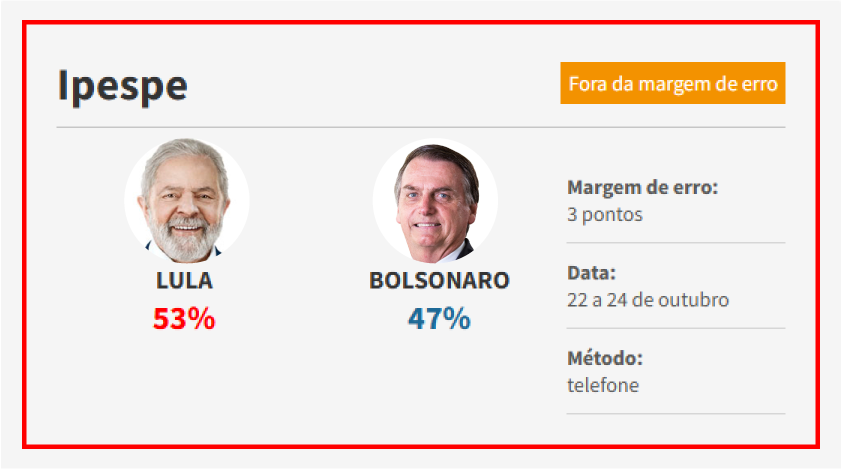The height and width of the screenshot is (469, 844).
Task: Click the divider line beneath 'telefone'
Action: point(675,413)
